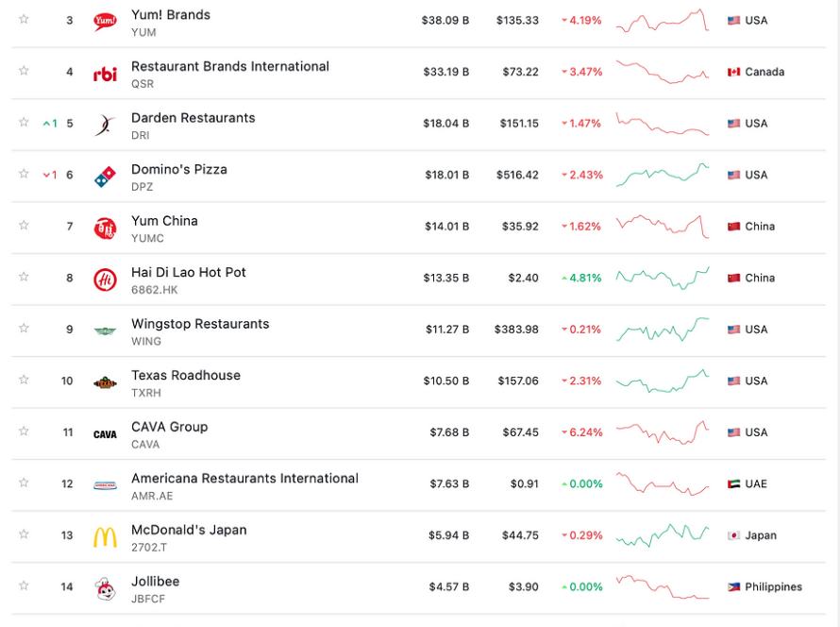The height and width of the screenshot is (627, 840).
Task: Toggle the watchlist star for Yum China
Action: 24,225
